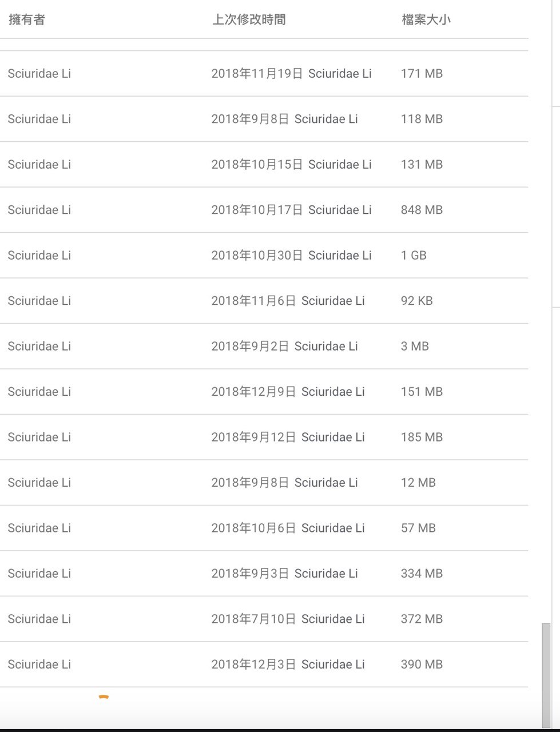Select the 12 MB file row

264,483
